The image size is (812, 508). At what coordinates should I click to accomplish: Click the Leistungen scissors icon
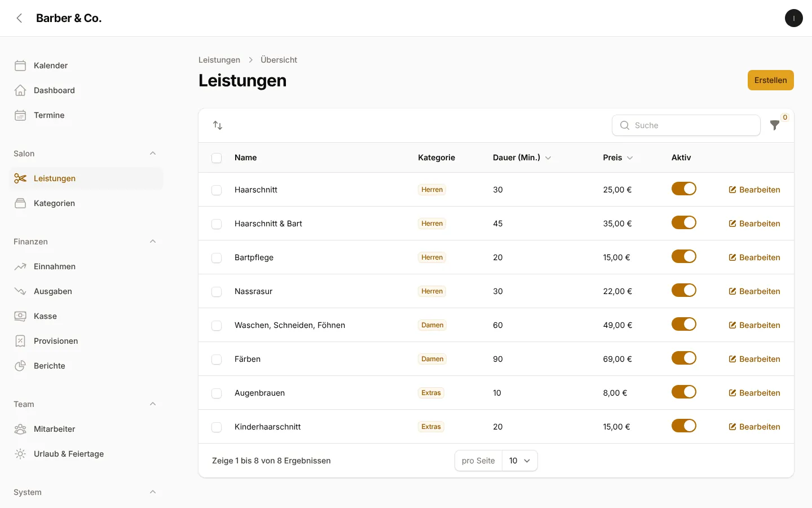click(20, 178)
